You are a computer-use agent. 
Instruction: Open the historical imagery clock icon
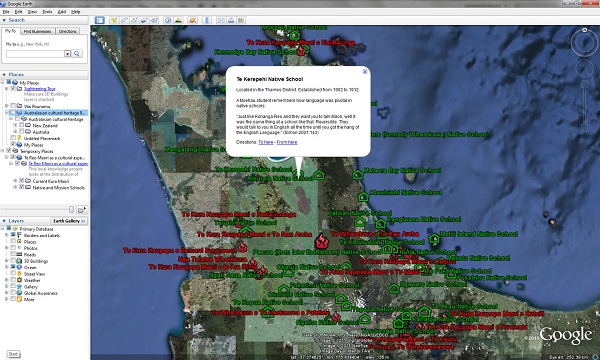click(168, 20)
